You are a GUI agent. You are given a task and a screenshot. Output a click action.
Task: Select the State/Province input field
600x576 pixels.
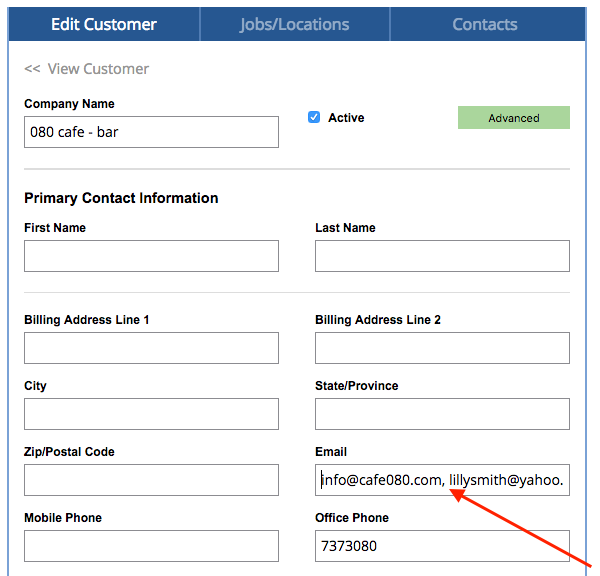442,414
